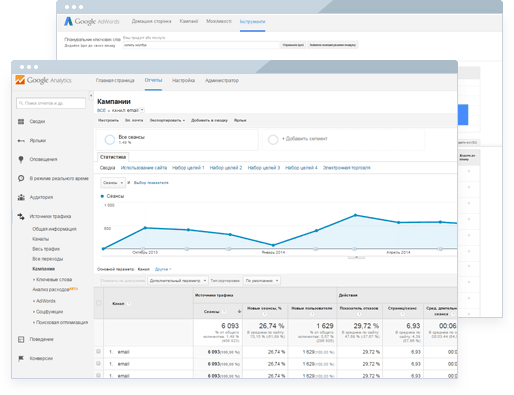Click the Google AdWords logo in back window
The image size is (514, 395).
point(92,21)
